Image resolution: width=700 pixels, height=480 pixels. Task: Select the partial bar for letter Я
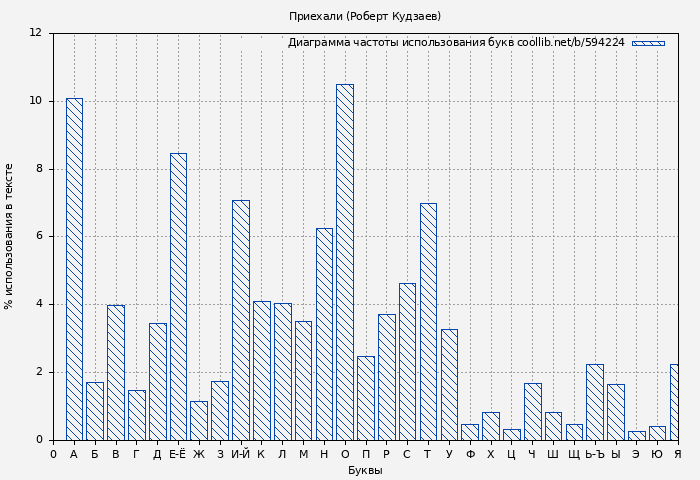pos(674,402)
